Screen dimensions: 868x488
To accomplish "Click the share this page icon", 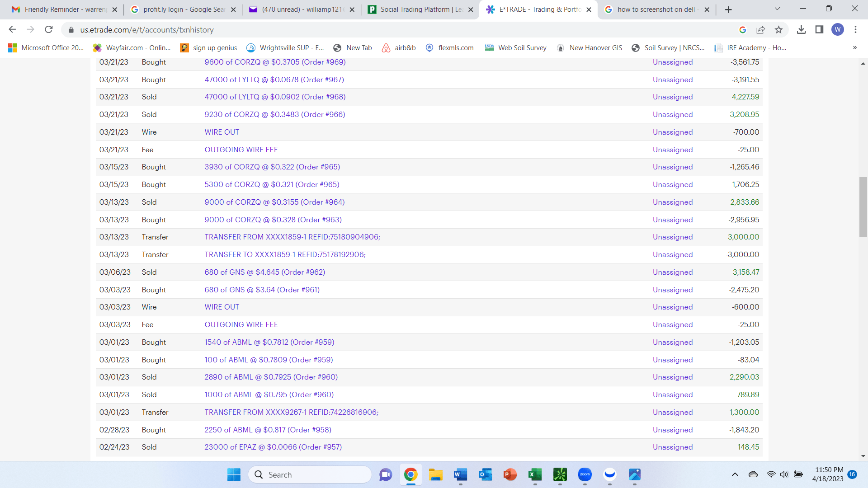I will click(760, 29).
